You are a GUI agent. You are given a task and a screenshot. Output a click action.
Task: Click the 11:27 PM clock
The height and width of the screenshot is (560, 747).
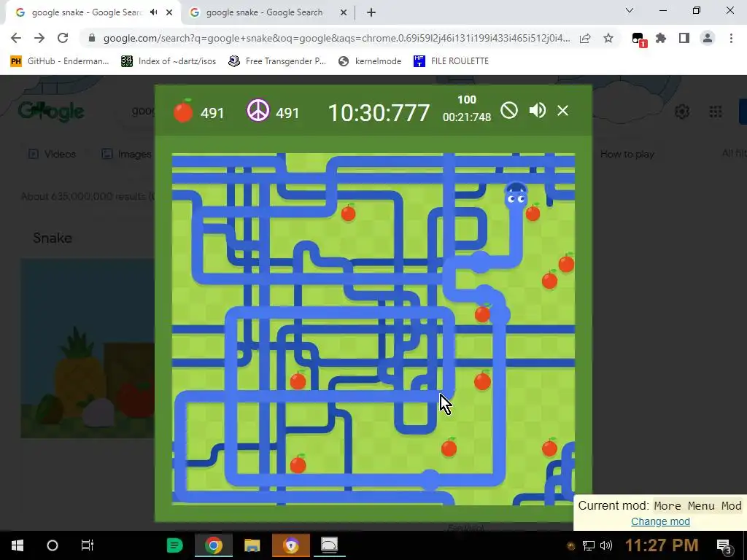pyautogui.click(x=662, y=545)
